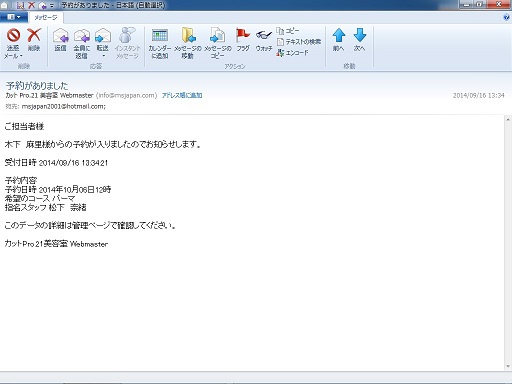Open the blue application menu button
This screenshot has height=384, width=512.
[13, 17]
